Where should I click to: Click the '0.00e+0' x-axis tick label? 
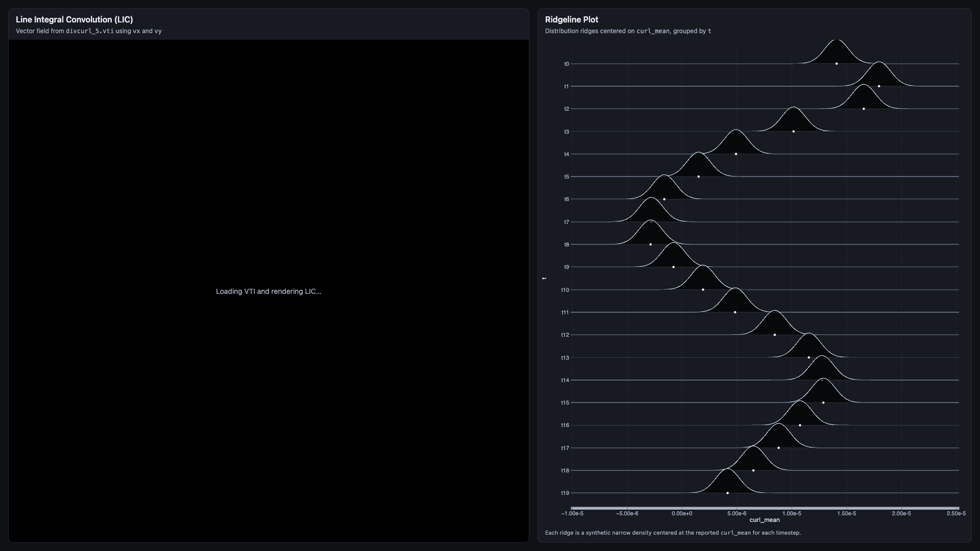[x=682, y=513]
